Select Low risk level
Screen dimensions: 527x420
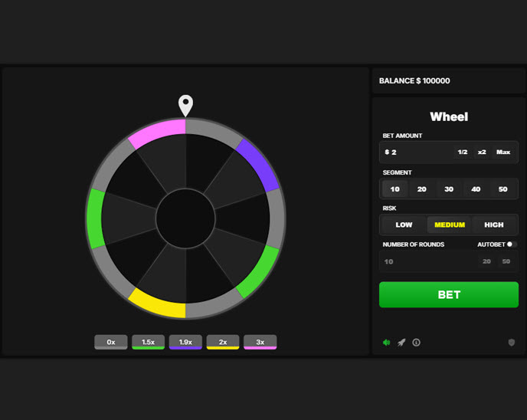pos(404,225)
